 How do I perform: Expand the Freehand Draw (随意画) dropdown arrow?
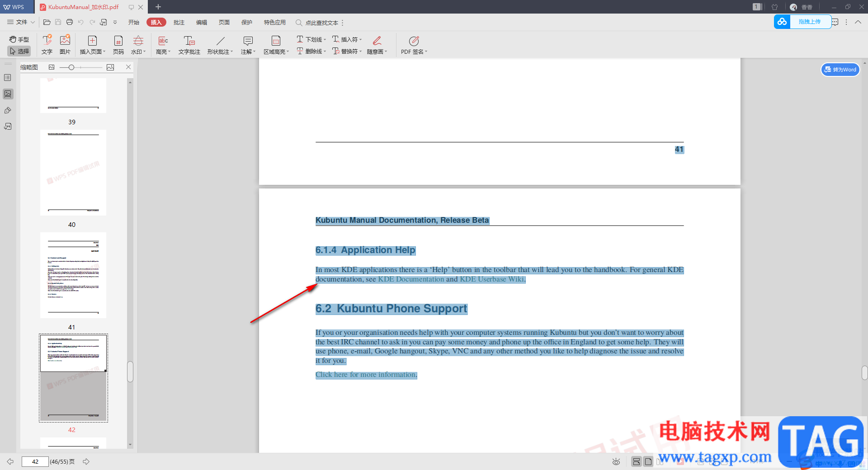(x=386, y=52)
